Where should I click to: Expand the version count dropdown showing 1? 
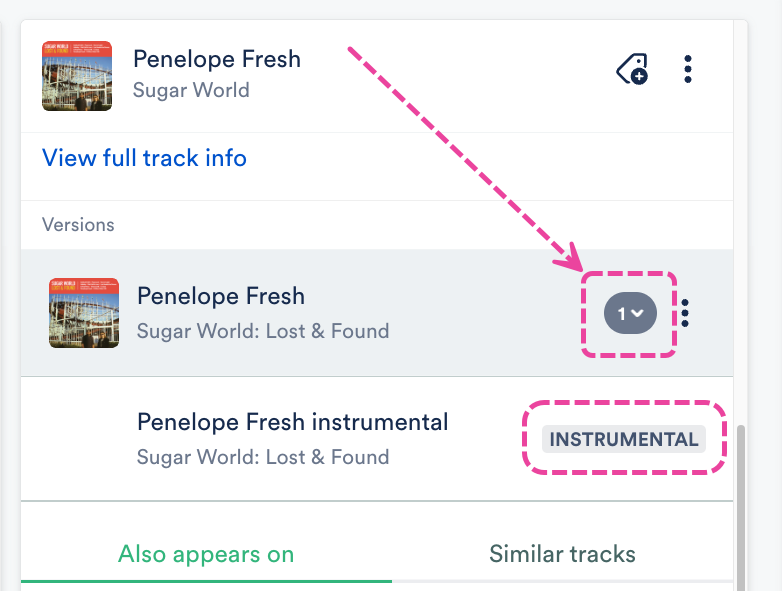coord(630,313)
